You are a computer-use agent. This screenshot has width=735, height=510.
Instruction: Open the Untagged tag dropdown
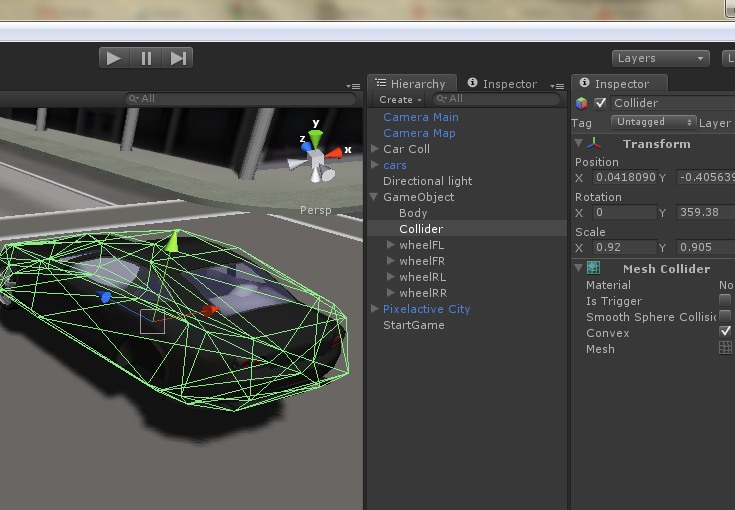(x=655, y=122)
